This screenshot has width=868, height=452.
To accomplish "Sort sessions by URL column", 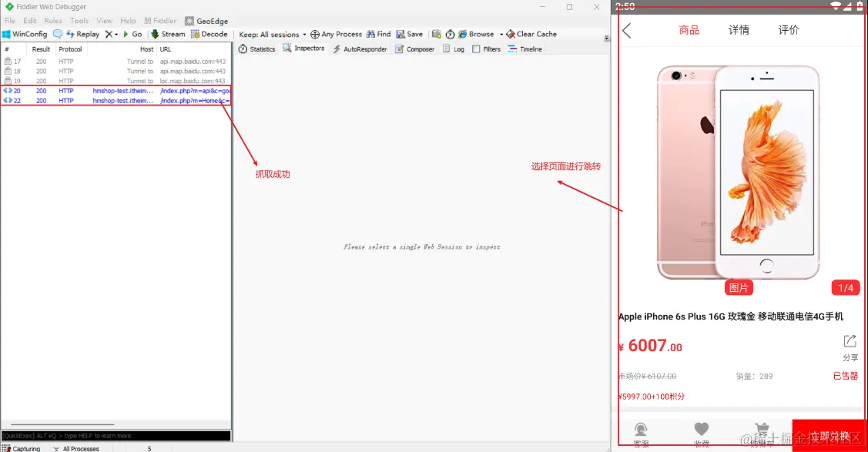I will click(193, 49).
